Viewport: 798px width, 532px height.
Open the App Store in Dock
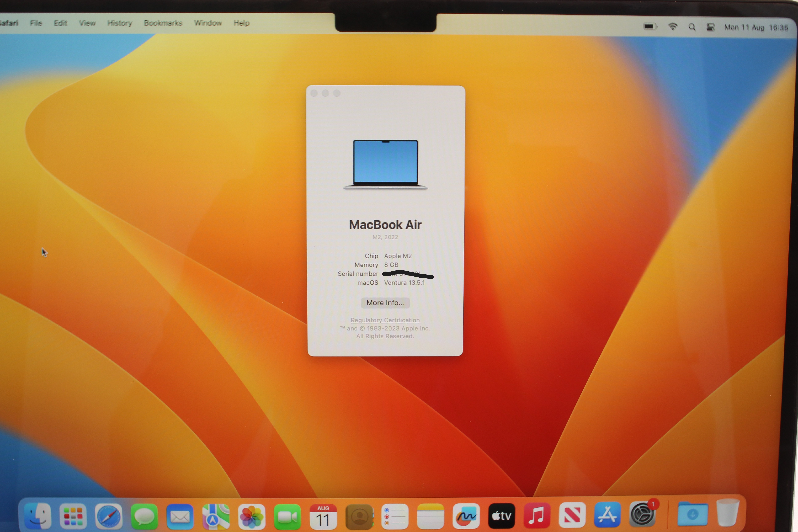click(x=607, y=515)
